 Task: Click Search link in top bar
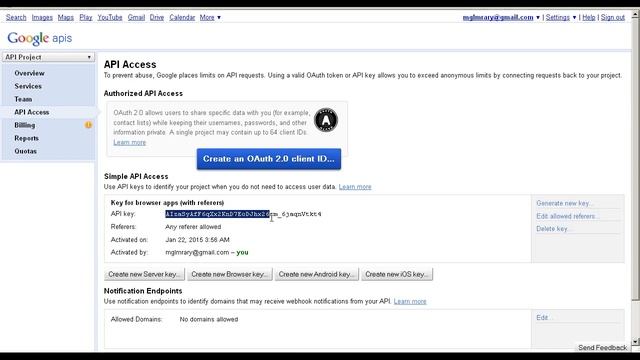16,18
